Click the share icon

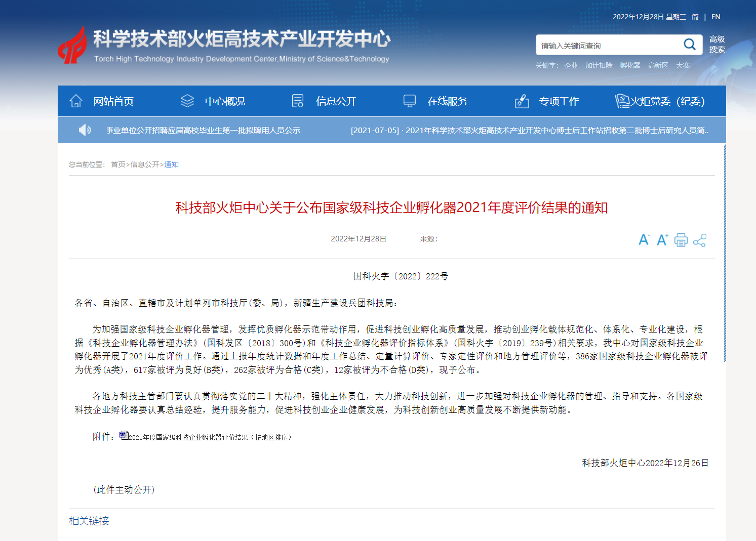coord(700,240)
